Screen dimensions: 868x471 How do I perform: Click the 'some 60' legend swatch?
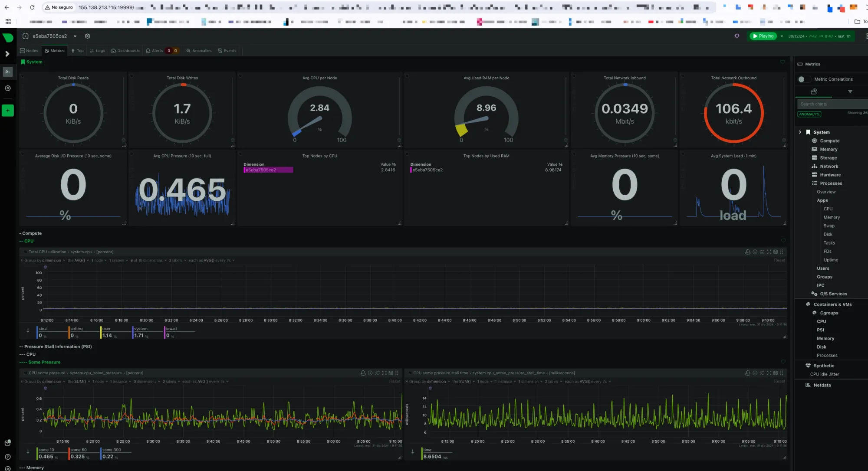69,454
